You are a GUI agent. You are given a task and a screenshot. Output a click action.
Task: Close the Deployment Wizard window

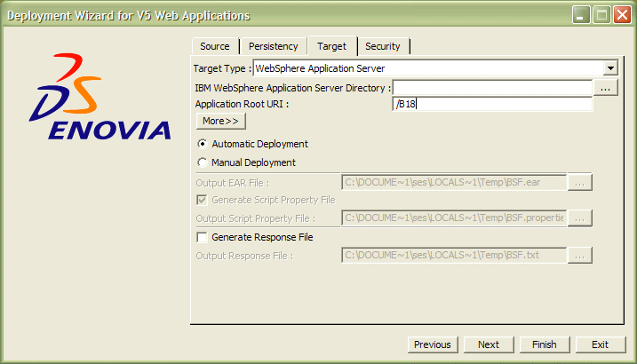click(623, 15)
